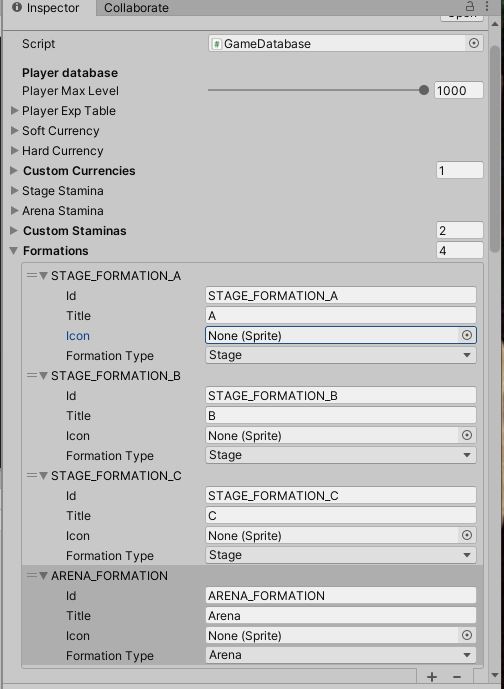The image size is (504, 689).
Task: Add a new formation with plus button
Action: click(432, 677)
